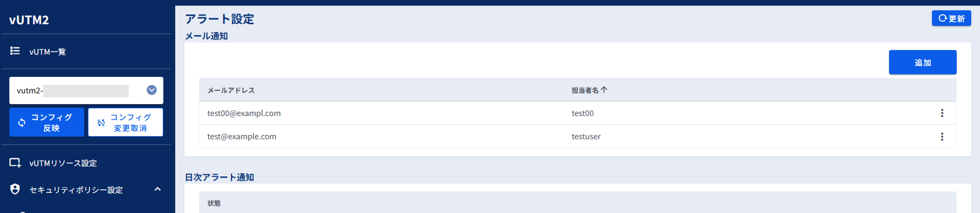The image size is (980, 213).
Task: Click the 更新 button
Action: [x=951, y=18]
